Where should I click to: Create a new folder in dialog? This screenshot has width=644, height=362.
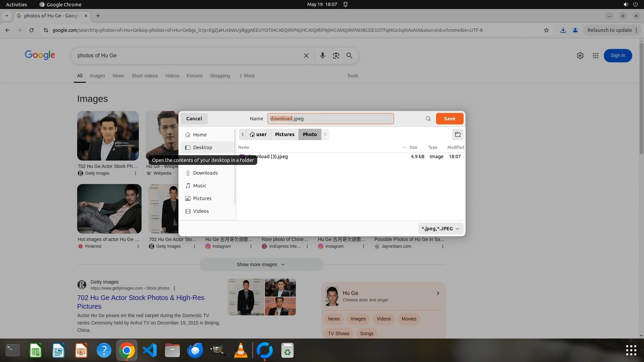[458, 134]
